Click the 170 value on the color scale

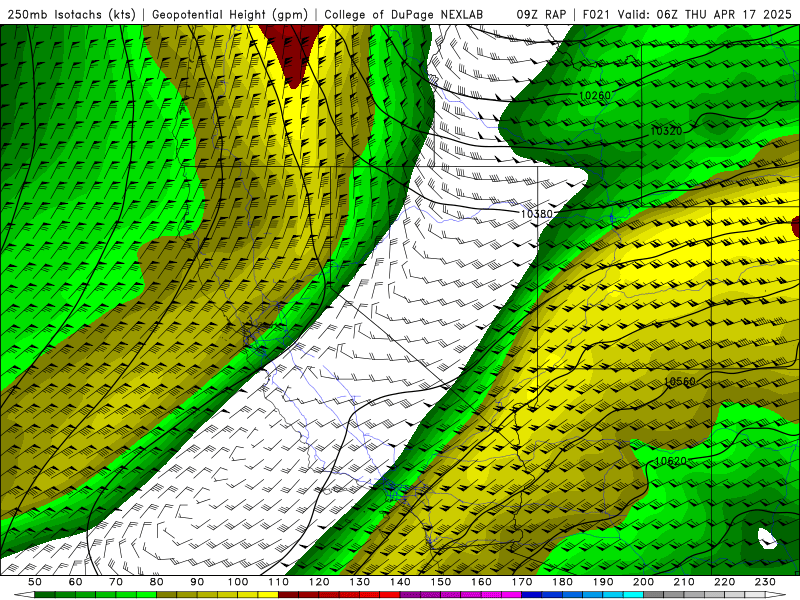[x=522, y=582]
